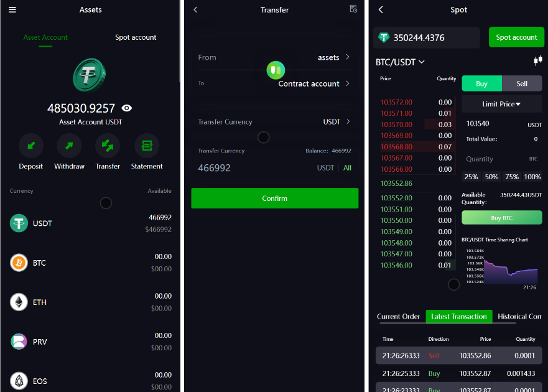Image resolution: width=548 pixels, height=392 pixels.
Task: Swap From and To accounts
Action: [x=275, y=70]
